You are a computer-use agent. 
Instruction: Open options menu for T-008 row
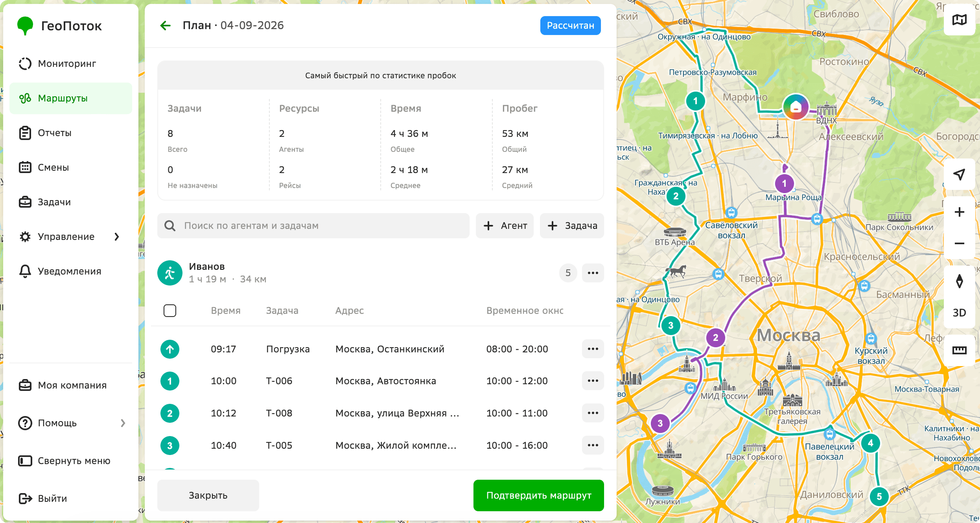coord(593,413)
